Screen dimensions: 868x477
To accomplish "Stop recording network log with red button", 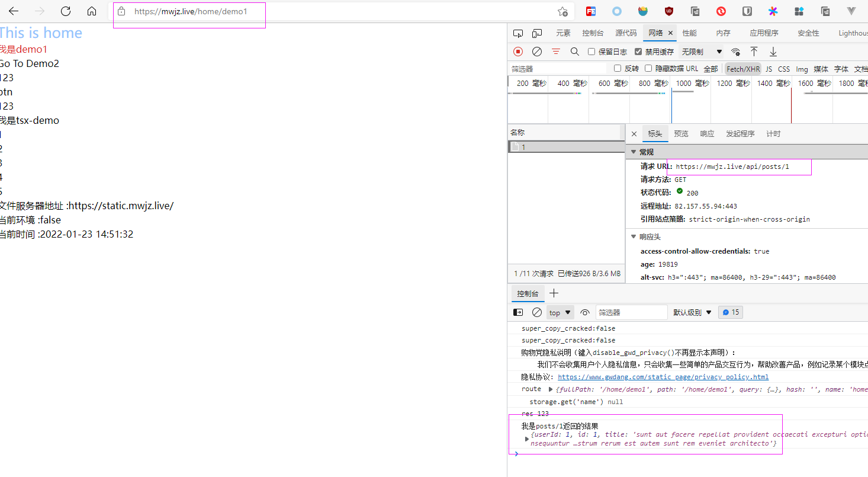I will click(x=518, y=52).
